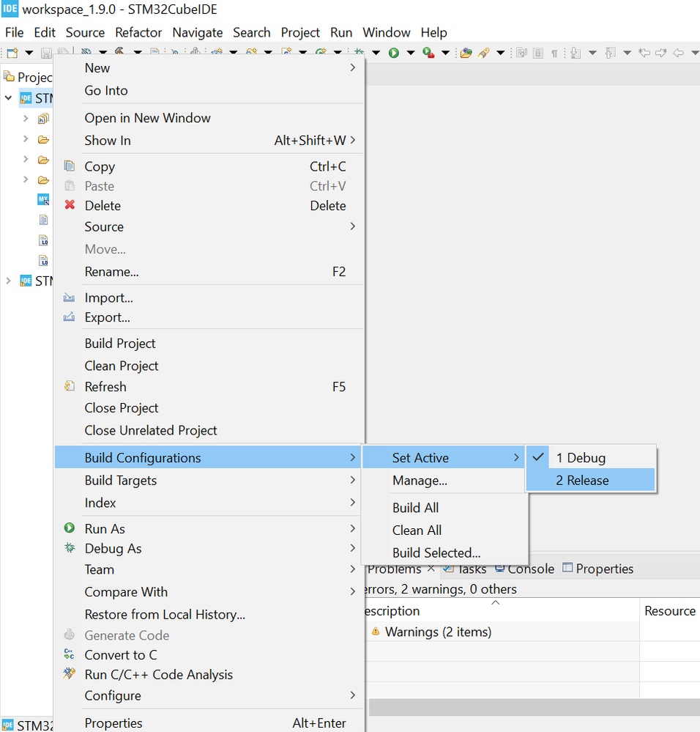Click the Code Analysis wand icon
Image resolution: width=700 pixels, height=732 pixels.
click(x=70, y=673)
